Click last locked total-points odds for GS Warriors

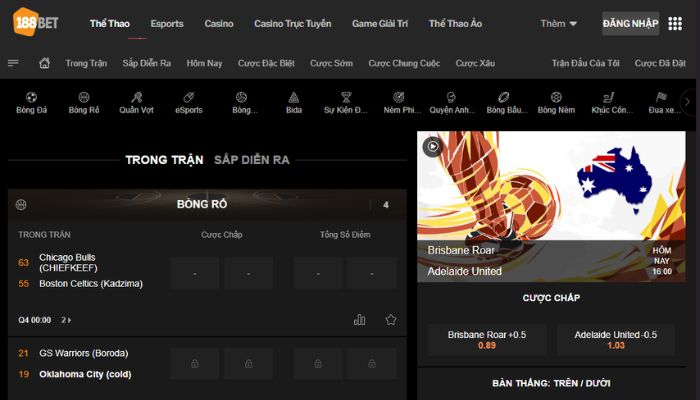(x=371, y=364)
